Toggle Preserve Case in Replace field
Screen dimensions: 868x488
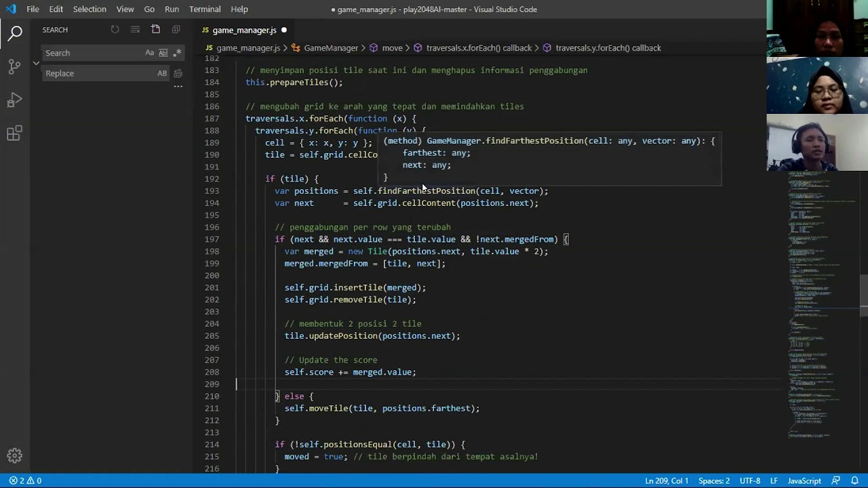tap(162, 73)
